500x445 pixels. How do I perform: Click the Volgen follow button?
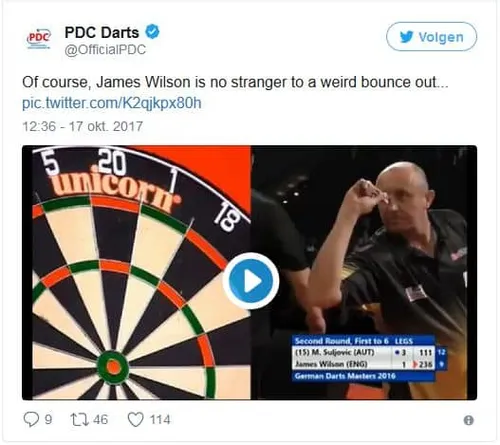[431, 37]
